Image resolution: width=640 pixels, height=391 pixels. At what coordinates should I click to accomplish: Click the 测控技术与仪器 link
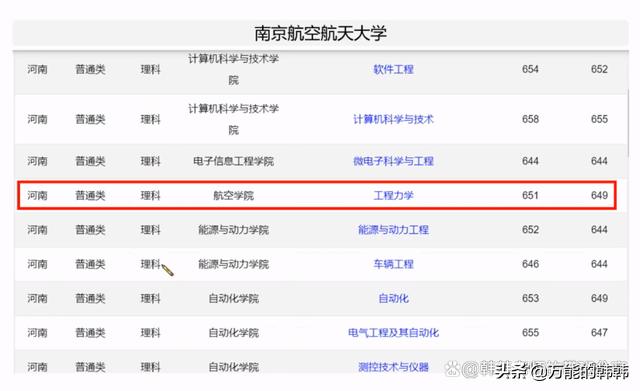[393, 367]
